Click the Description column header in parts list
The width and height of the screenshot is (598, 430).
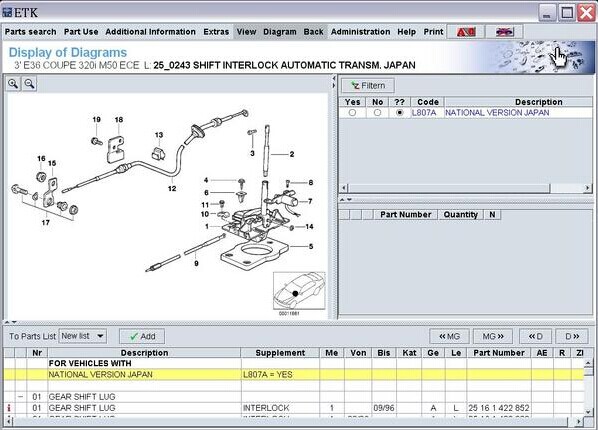tap(144, 353)
